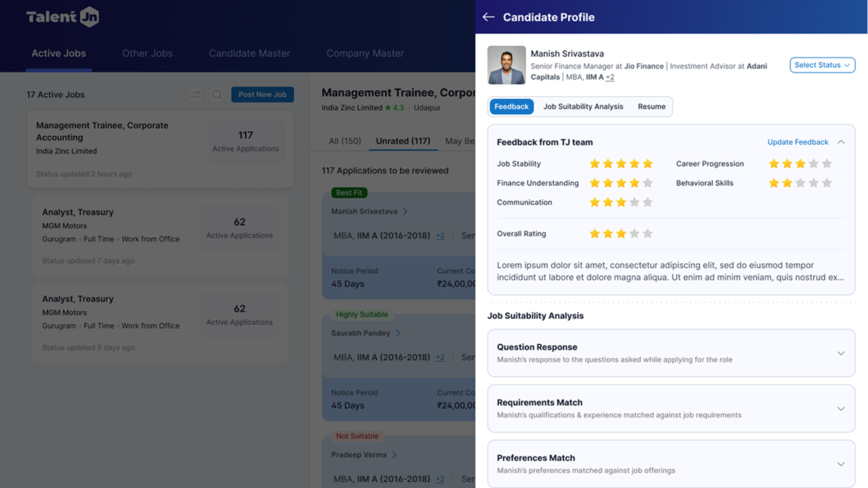Click the Update Feedback link
Screen dimensions: 868x488
[x=798, y=142]
